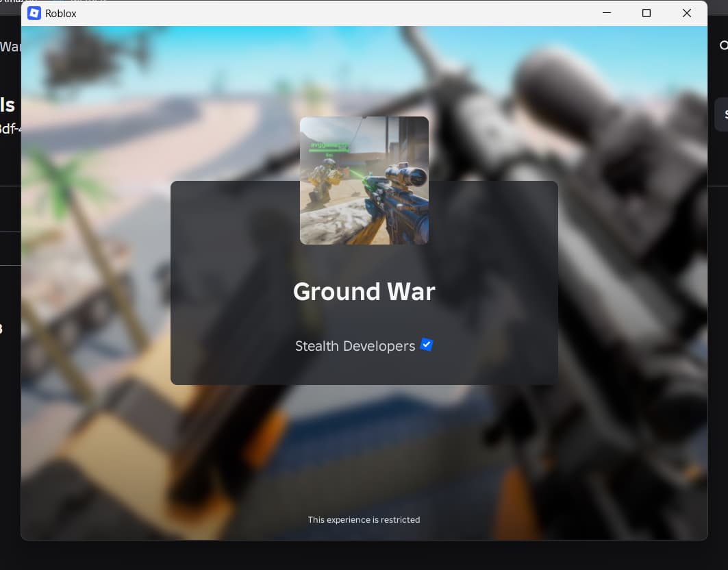This screenshot has width=728, height=570.
Task: Open the Stealth Developers creator name
Action: (x=355, y=346)
